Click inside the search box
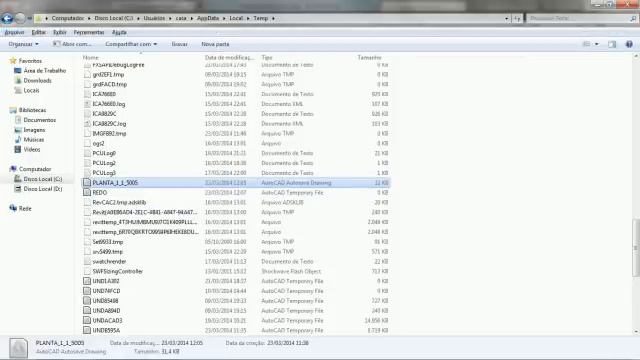This screenshot has height=360, width=640. click(581, 18)
